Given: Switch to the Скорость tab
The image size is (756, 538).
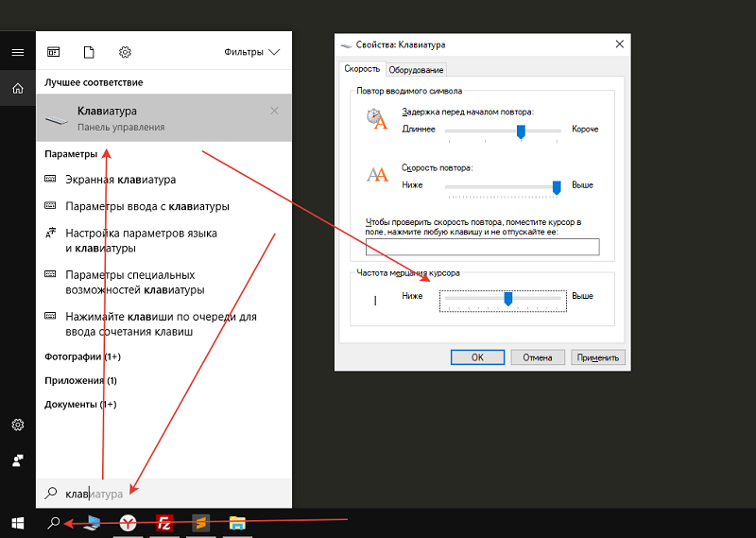Looking at the screenshot, I should [x=362, y=69].
